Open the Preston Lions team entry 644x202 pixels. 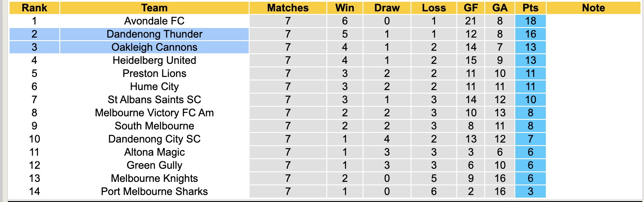pos(154,73)
